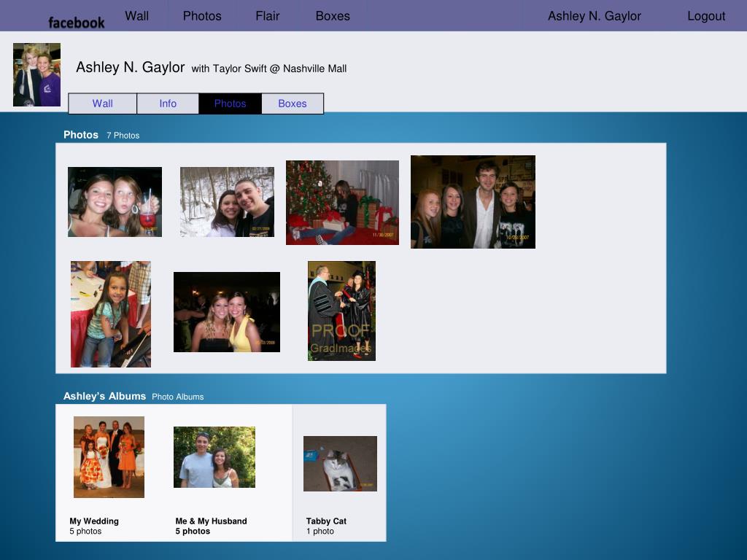Click the status text about Nashville Mall
Viewport: 747px width, 560px height.
[x=268, y=69]
